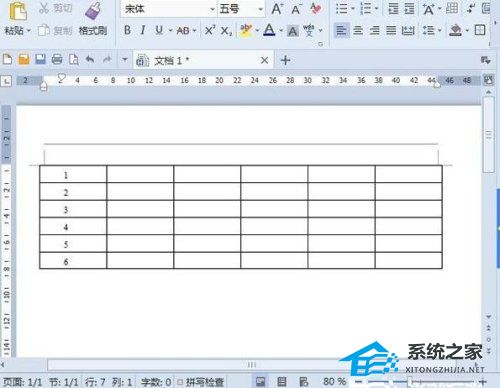Click the Redo arrow
The image size is (500, 388).
(107, 60)
